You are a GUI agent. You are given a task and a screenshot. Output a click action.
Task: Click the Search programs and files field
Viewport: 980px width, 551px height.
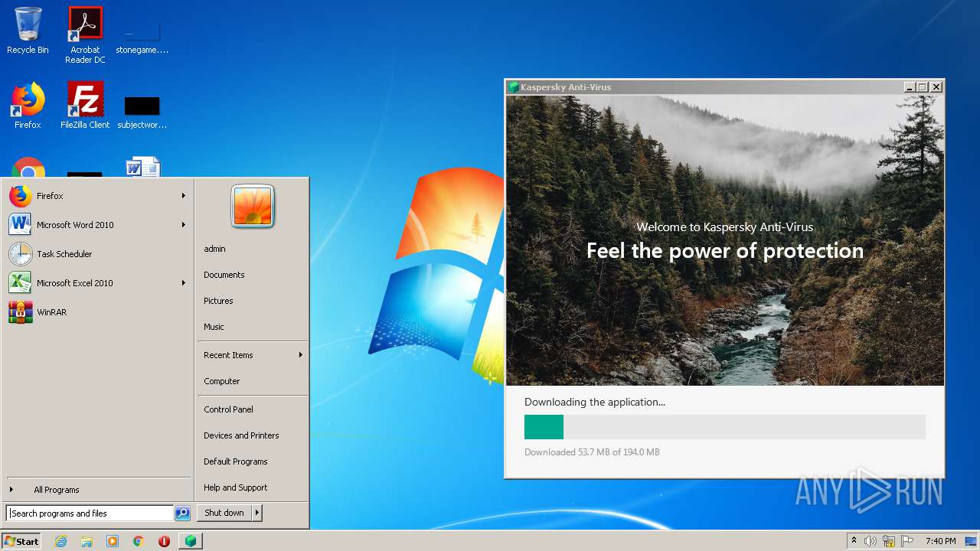click(x=90, y=514)
